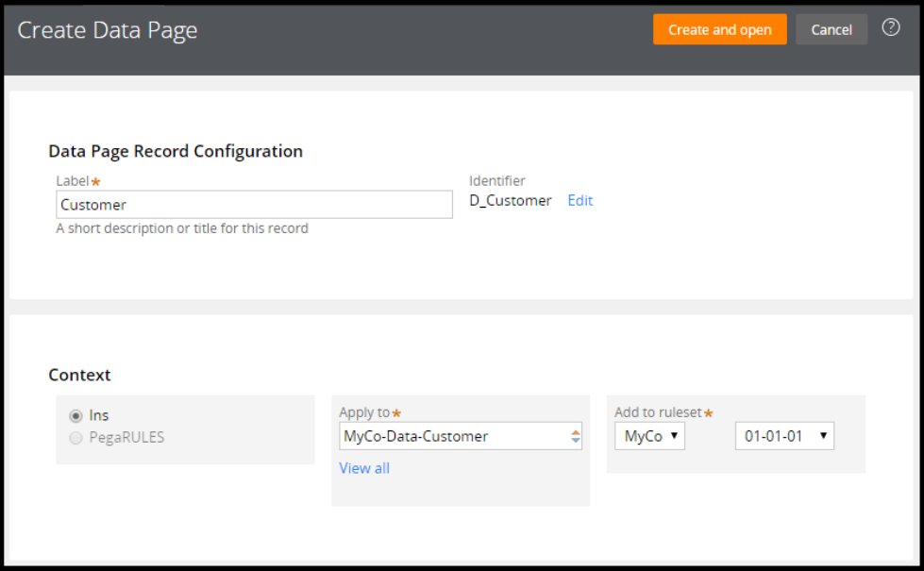Click the Add to ruleset label

658,412
